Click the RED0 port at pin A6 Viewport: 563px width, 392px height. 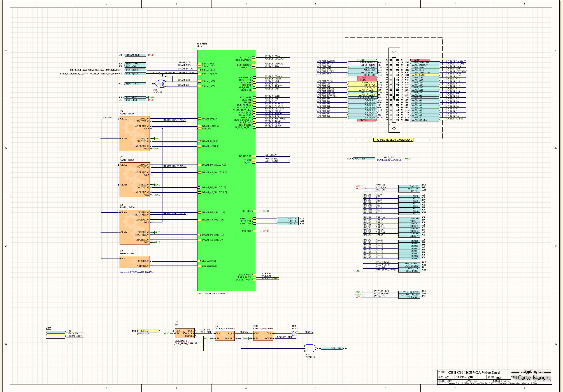(x=410, y=196)
